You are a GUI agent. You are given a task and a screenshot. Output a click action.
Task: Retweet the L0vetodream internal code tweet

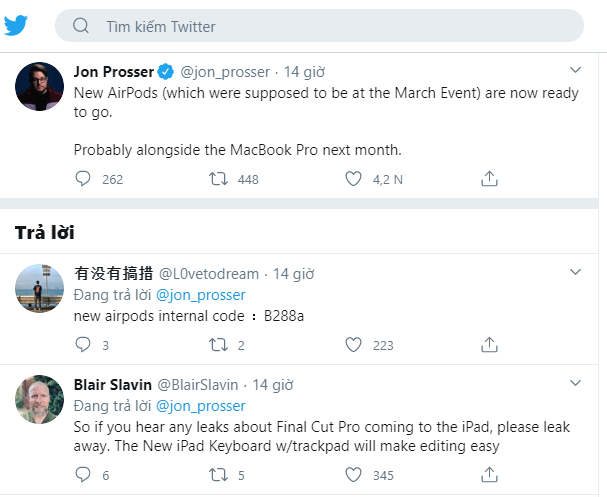[x=218, y=344]
